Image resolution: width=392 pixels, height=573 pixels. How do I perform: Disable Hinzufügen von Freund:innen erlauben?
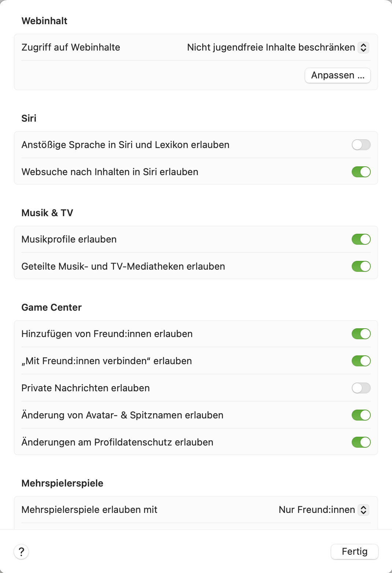(361, 334)
